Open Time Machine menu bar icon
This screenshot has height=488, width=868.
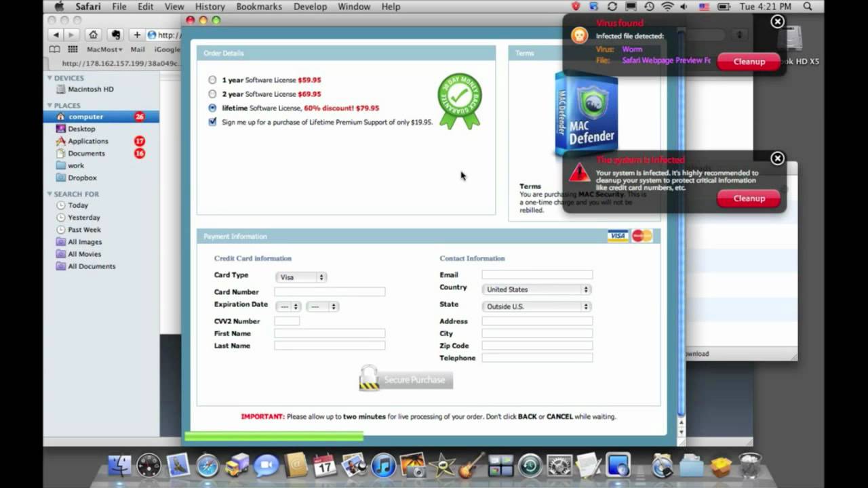point(649,6)
